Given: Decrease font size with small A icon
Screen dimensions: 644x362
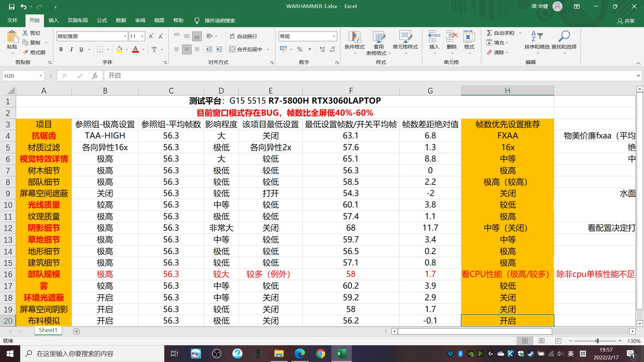Looking at the screenshot, I should click(161, 36).
